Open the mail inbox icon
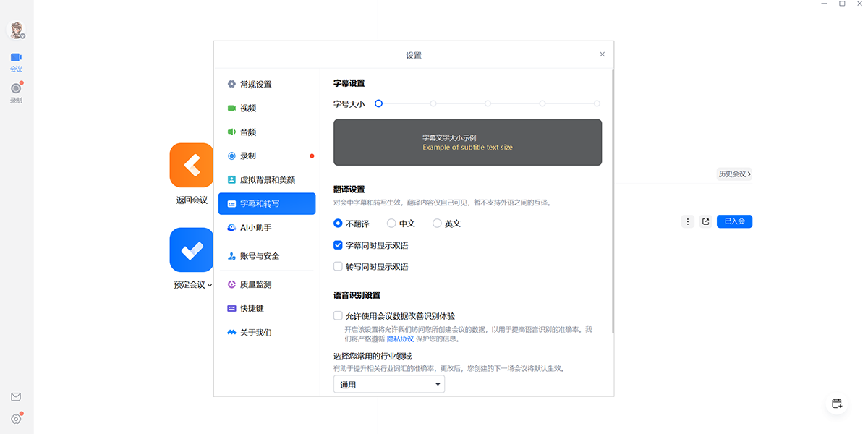Image resolution: width=868 pixels, height=434 pixels. tap(16, 396)
